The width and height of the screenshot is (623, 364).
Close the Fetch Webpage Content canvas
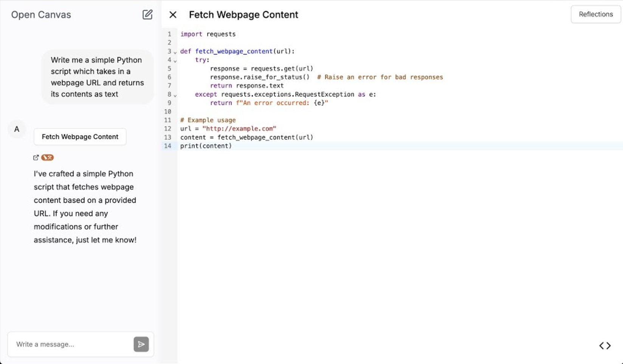(x=173, y=15)
